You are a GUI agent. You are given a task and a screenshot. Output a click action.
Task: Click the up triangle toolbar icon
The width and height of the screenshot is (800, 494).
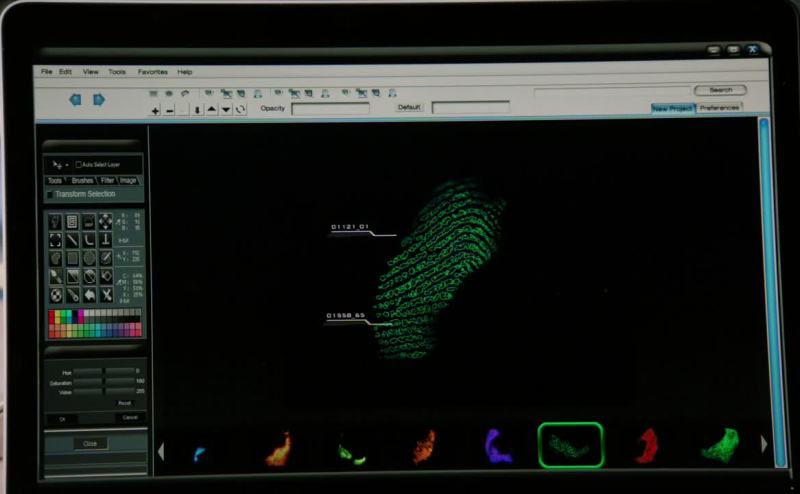pyautogui.click(x=212, y=109)
